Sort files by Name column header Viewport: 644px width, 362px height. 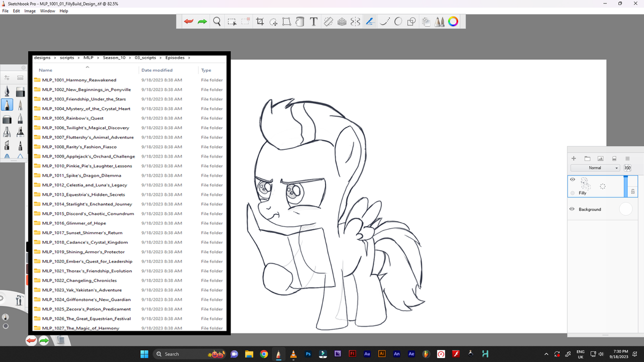click(46, 70)
